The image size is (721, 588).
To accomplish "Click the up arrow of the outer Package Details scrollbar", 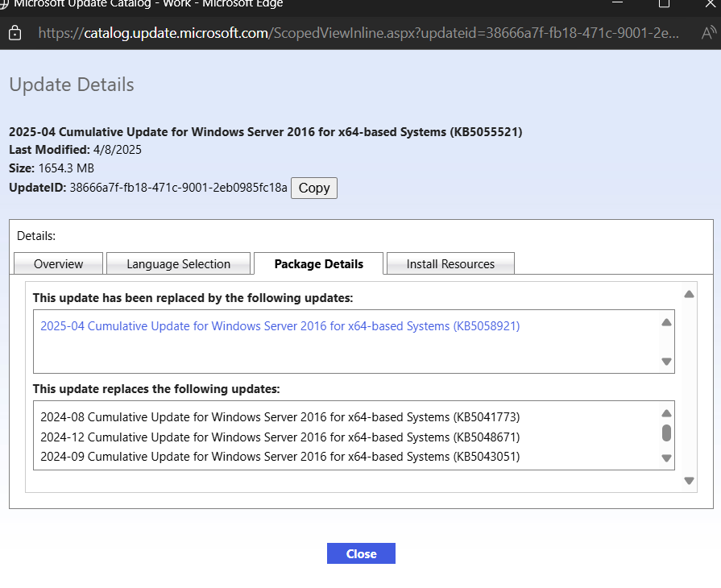I will click(x=689, y=294).
